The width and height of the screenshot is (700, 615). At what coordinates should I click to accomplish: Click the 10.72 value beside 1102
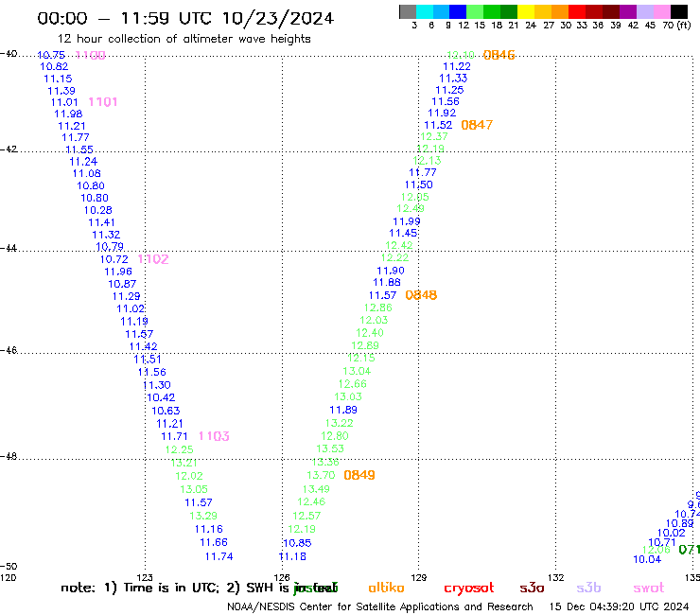click(x=114, y=259)
